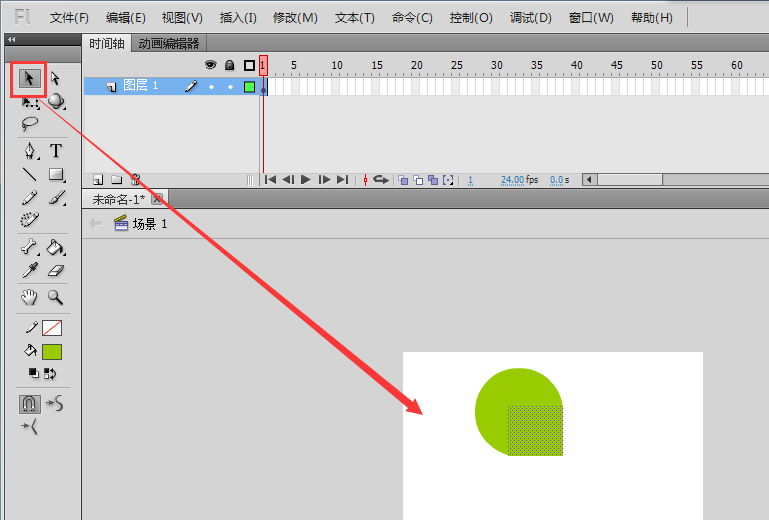Open the stroke color swatch
The width and height of the screenshot is (769, 520).
(x=52, y=328)
